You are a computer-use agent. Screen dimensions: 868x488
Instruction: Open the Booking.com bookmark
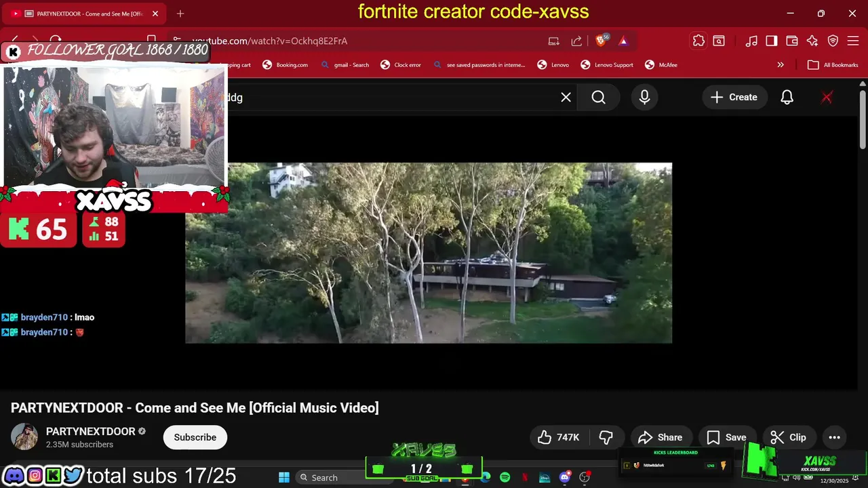[x=285, y=65]
